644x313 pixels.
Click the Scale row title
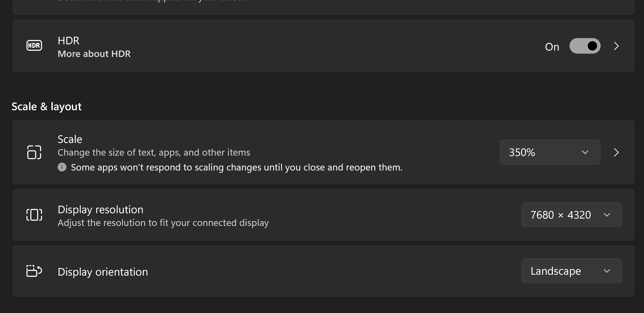(x=70, y=139)
